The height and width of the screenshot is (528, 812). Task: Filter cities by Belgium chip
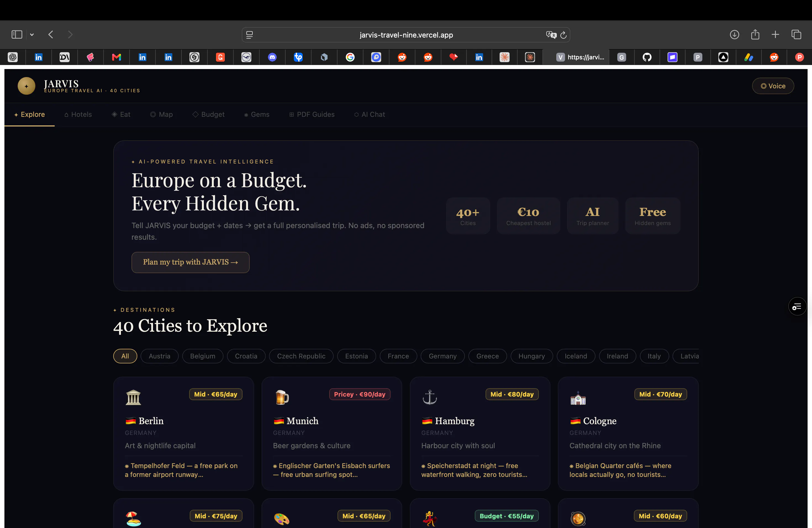pyautogui.click(x=203, y=356)
